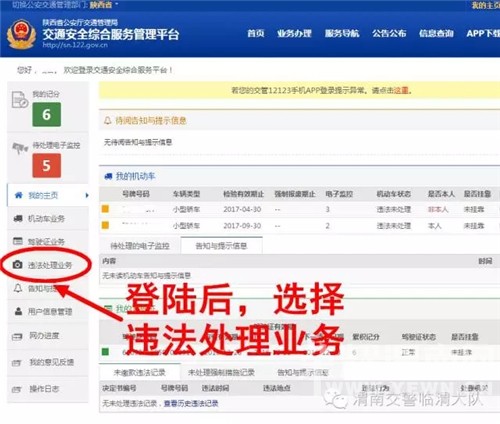Image resolution: width=500 pixels, height=424 pixels.
Task: Click the bell icon in sidebar
Action: pyautogui.click(x=18, y=288)
